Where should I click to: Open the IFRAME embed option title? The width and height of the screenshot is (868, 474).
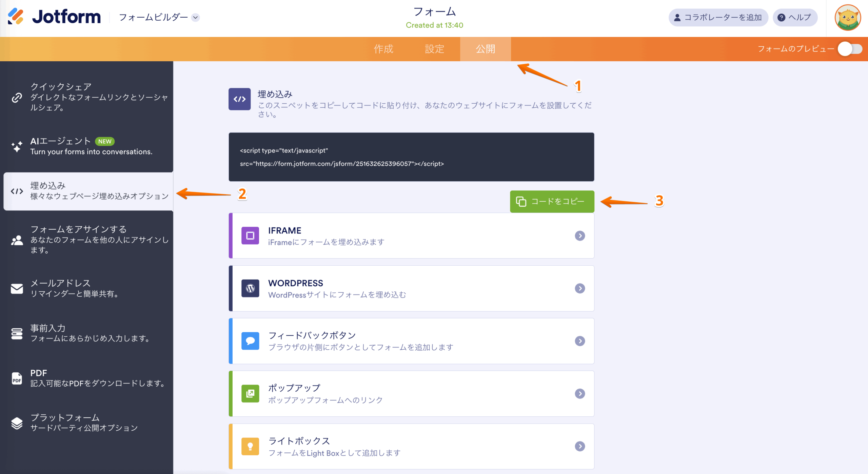[x=284, y=230]
